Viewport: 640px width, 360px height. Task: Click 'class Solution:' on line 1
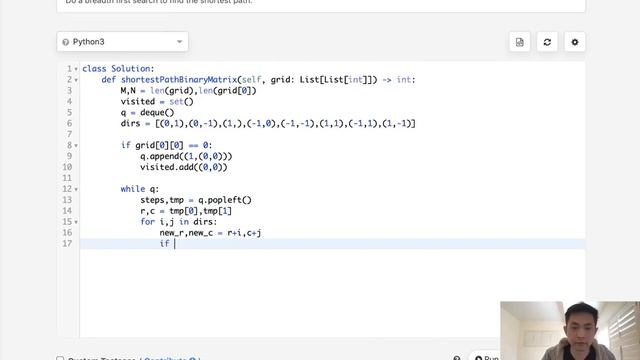[118, 69]
